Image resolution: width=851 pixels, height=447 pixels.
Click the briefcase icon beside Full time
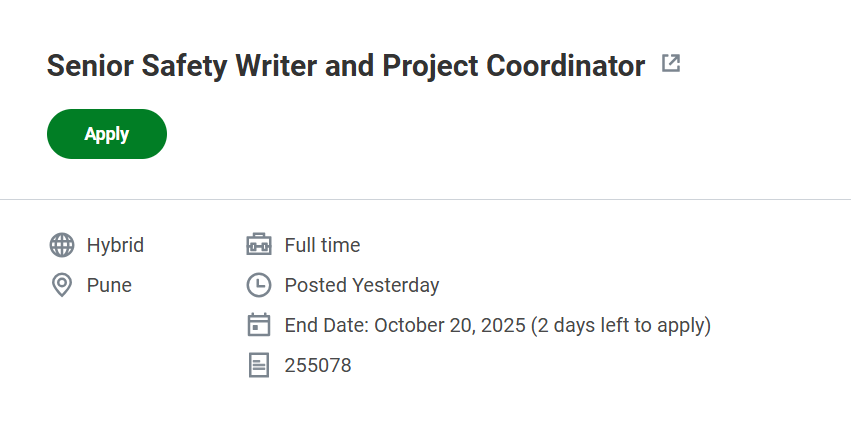click(x=259, y=245)
